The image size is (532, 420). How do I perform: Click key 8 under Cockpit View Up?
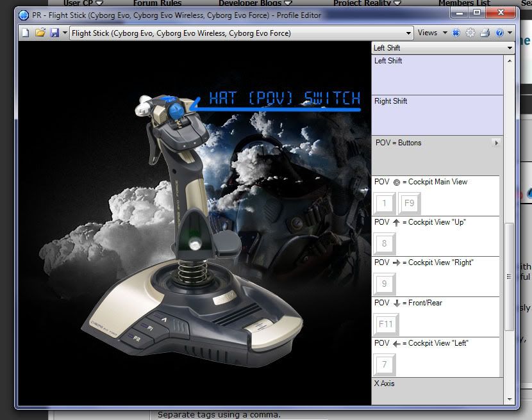point(385,244)
